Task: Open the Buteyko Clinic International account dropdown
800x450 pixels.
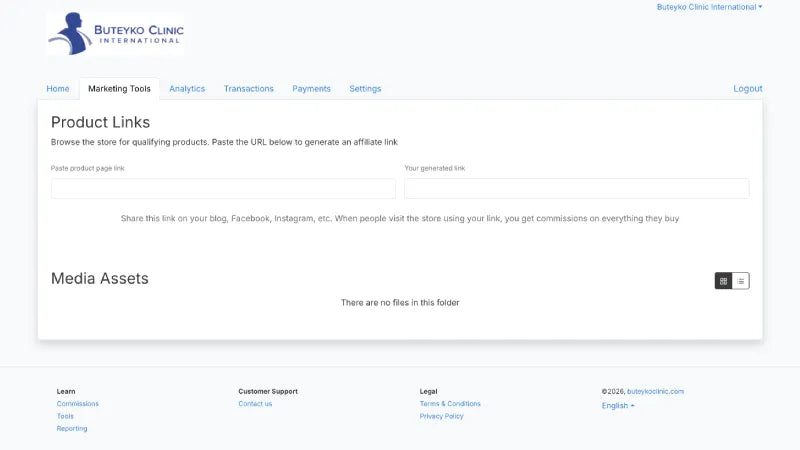Action: coord(709,7)
